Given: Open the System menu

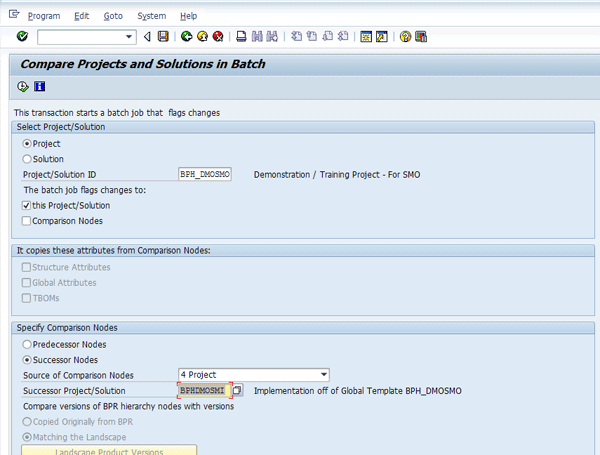Looking at the screenshot, I should click(151, 16).
